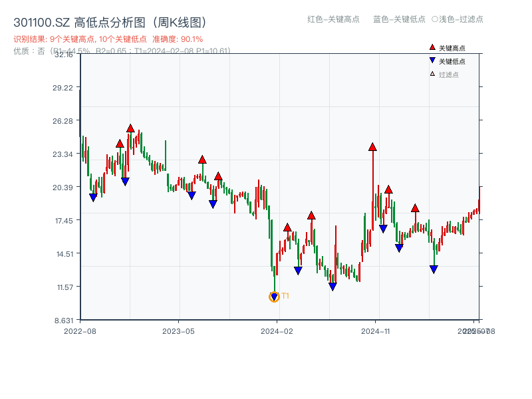532x399 pixels.
Task: Click the 蓝色-关键低点 header legend text
Action: (399, 19)
